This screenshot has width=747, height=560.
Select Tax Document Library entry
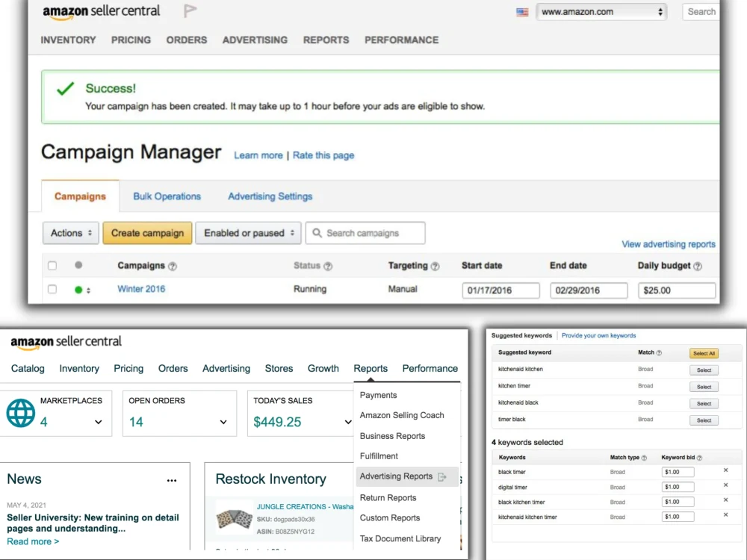(400, 538)
